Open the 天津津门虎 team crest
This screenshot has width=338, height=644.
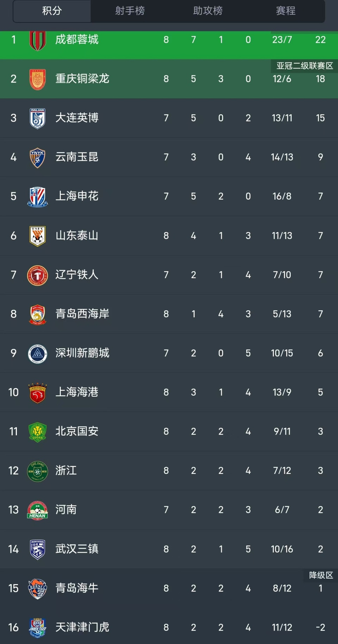click(x=37, y=628)
